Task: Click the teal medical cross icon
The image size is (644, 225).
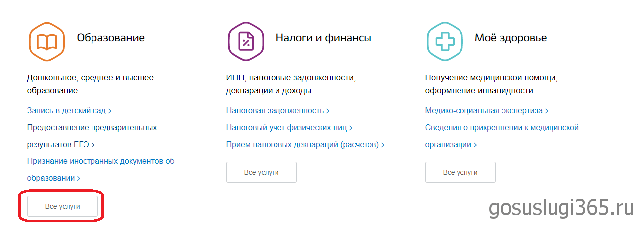Action: [445, 42]
